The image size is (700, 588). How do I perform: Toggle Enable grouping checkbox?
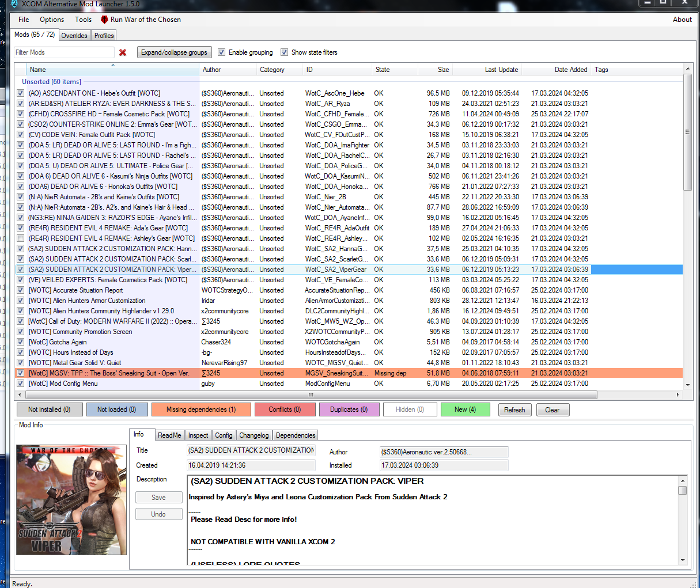(x=221, y=52)
